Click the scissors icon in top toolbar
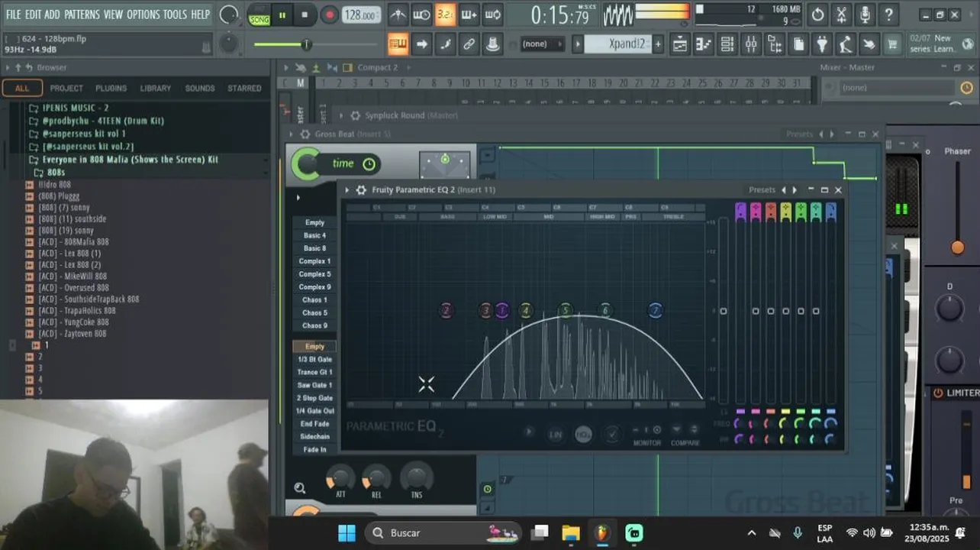 (x=841, y=15)
